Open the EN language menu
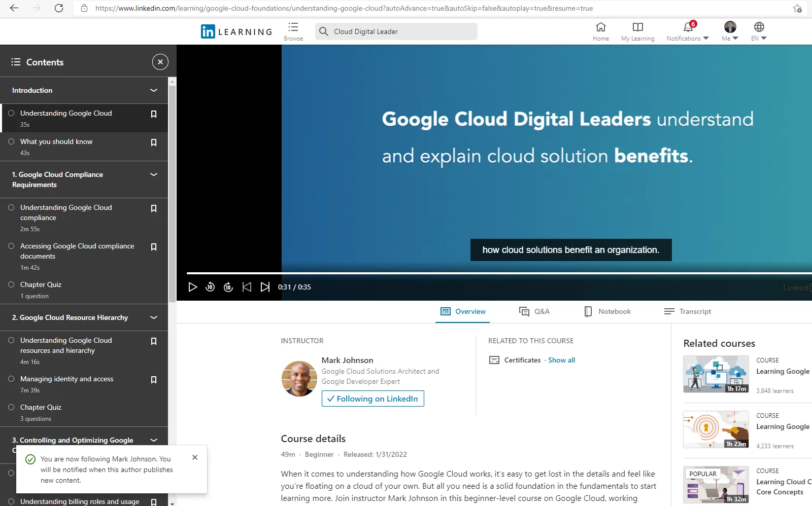 click(759, 31)
